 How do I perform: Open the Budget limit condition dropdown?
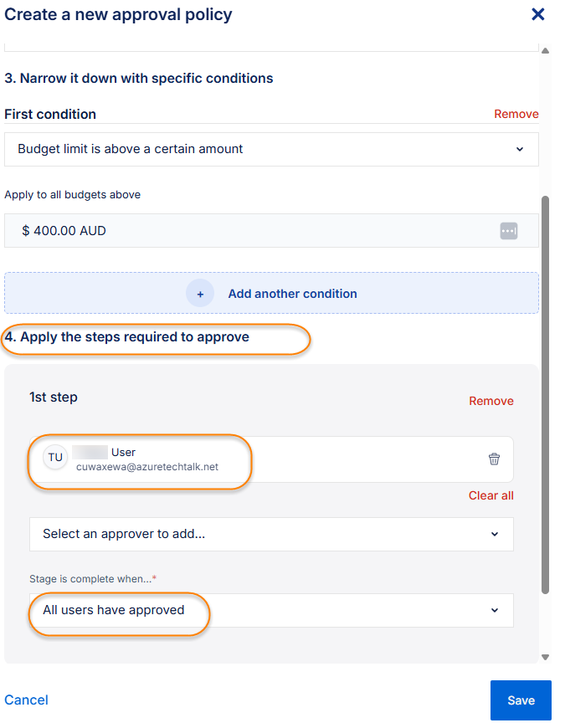point(271,149)
